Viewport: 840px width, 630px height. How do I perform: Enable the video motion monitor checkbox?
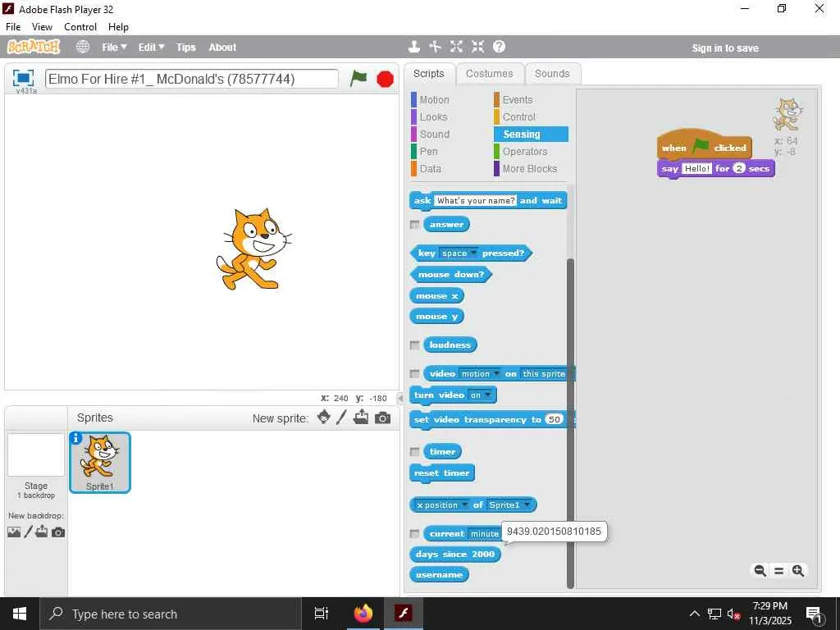coord(414,374)
